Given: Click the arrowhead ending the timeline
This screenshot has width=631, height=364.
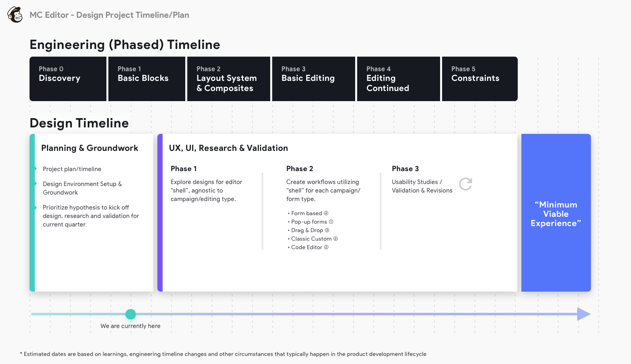Looking at the screenshot, I should (x=583, y=314).
